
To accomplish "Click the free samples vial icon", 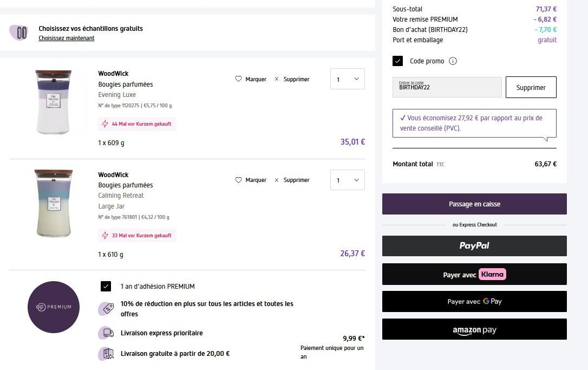I will pyautogui.click(x=21, y=33).
